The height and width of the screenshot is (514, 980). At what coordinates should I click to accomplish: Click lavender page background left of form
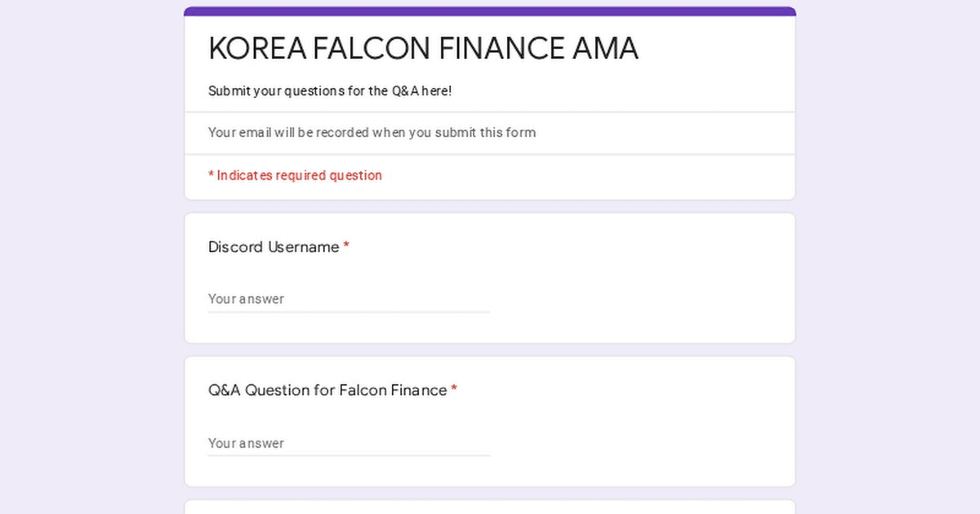(90, 261)
